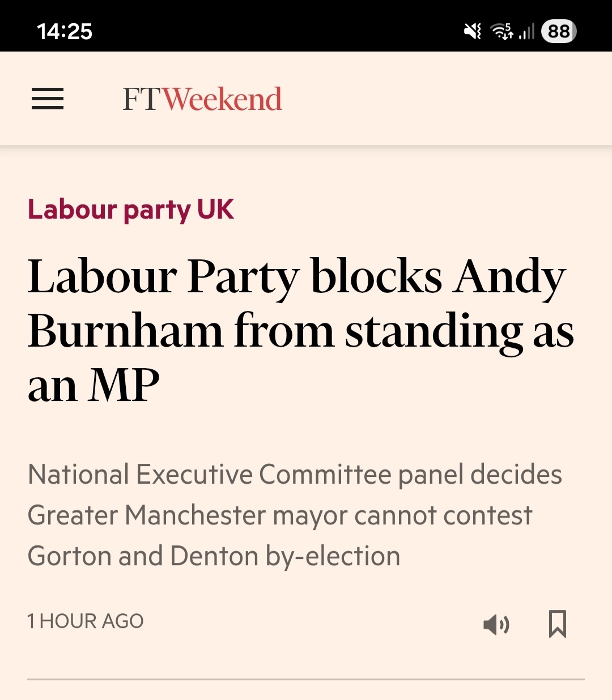Tap the status bar clock showing 14:25

[x=65, y=32]
